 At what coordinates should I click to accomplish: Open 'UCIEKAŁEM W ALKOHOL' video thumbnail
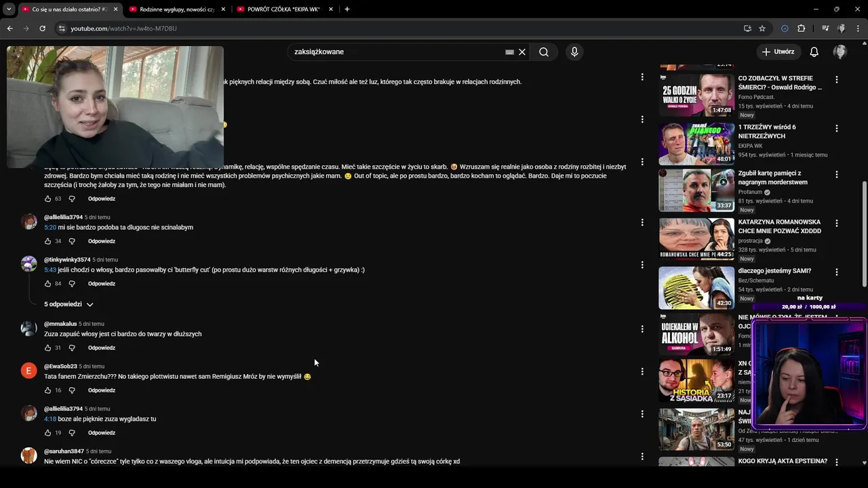coord(696,334)
